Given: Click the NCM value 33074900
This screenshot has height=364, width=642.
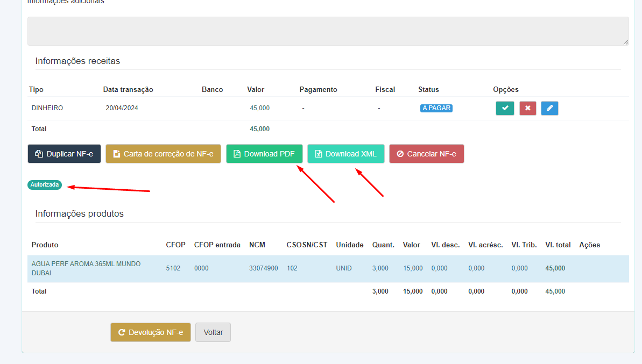Looking at the screenshot, I should pos(264,268).
